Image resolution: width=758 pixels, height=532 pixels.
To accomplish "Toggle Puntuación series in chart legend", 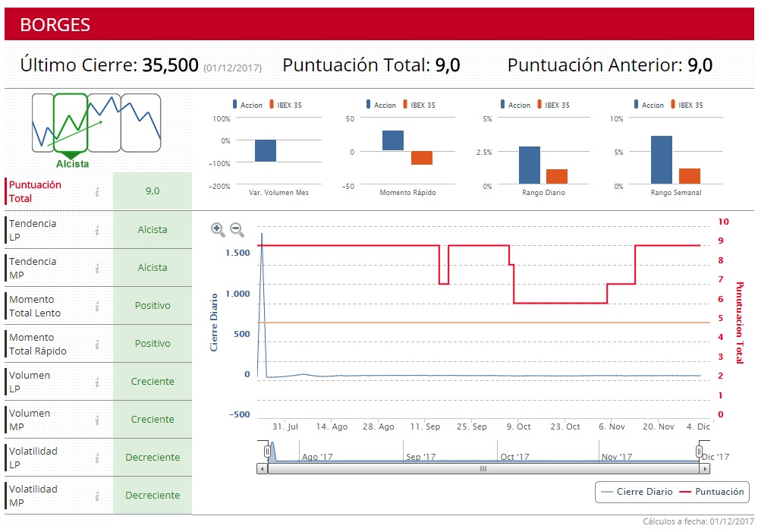I will (x=712, y=492).
